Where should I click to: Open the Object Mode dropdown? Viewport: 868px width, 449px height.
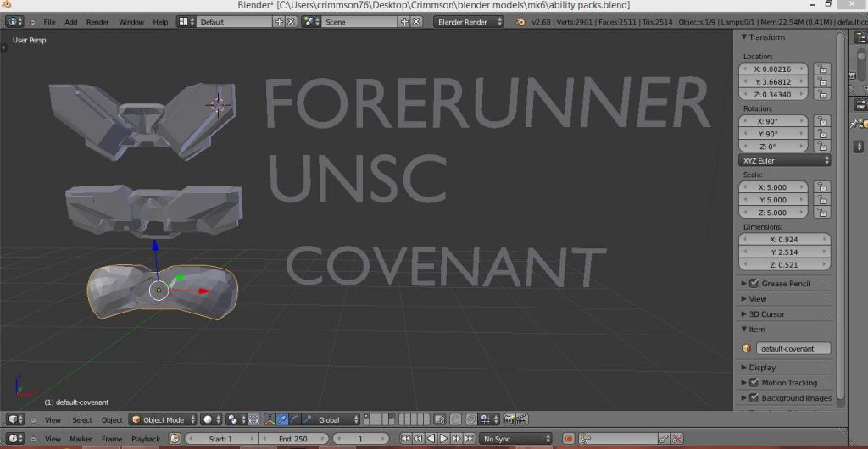point(163,419)
